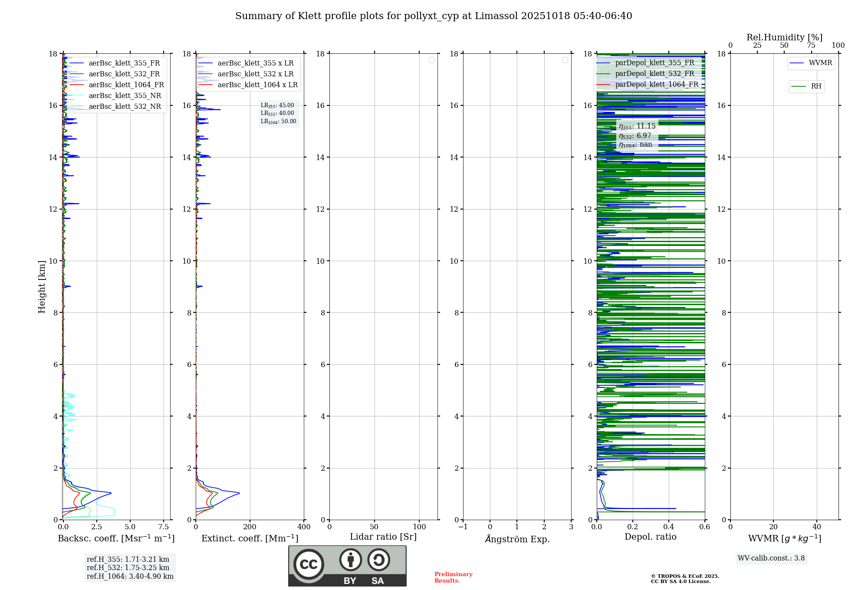The image size is (868, 590).
Task: Click the ref.H_1064 reference height text
Action: pyautogui.click(x=130, y=576)
